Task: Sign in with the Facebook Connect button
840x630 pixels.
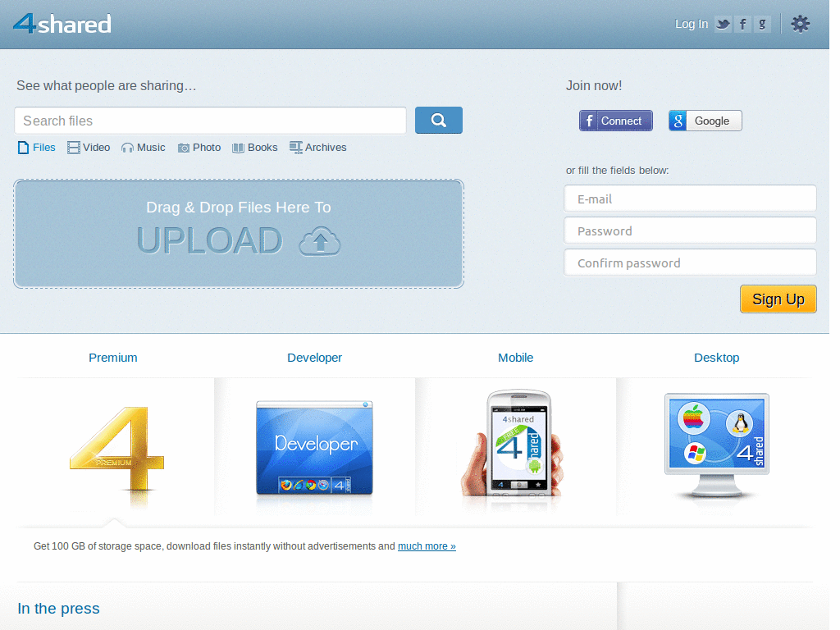Action: [615, 120]
